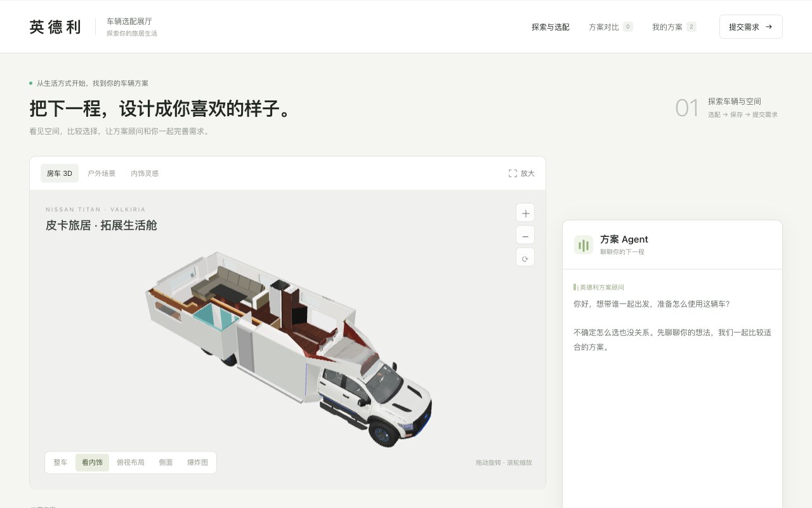Click the 我的方案 count badge 2
Screen dimensions: 812x508
691,27
